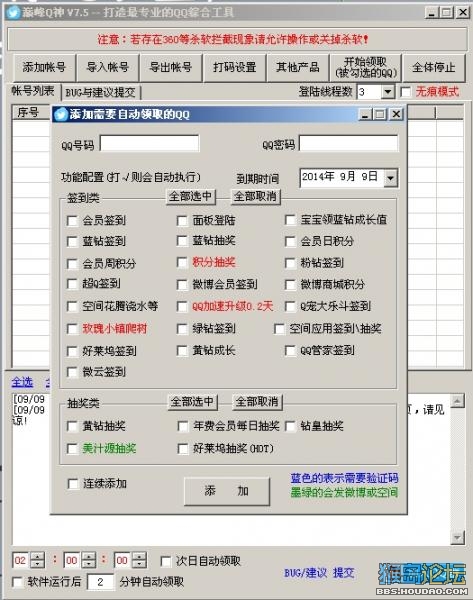Image resolution: width=473 pixels, height=600 pixels.
Task: Toggle green 美汁源抽奖 checkbox
Action: coord(72,448)
